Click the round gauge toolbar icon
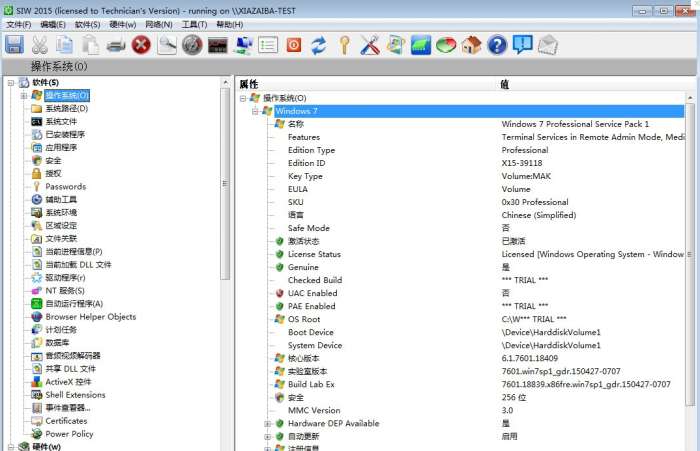This screenshot has height=451, width=700. [x=192, y=45]
